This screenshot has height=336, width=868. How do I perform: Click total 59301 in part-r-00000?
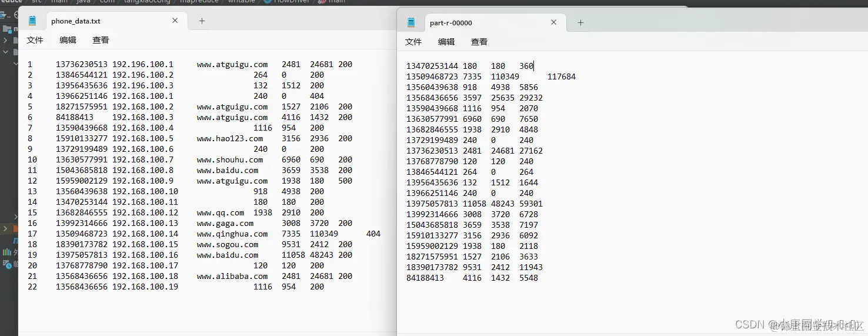[x=531, y=204]
